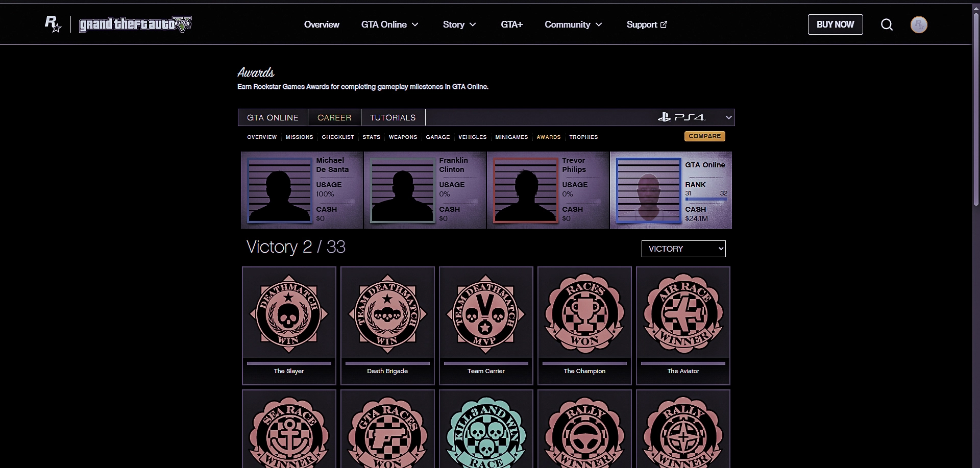The image size is (980, 468).
Task: Open the TROPHIES sub-menu item
Action: pos(583,137)
